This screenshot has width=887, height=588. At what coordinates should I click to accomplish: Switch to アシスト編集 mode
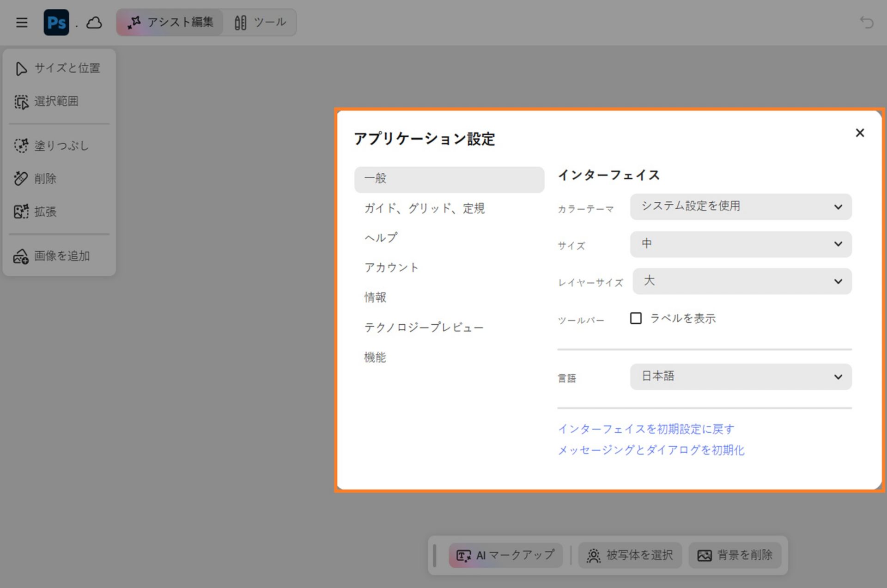click(170, 22)
